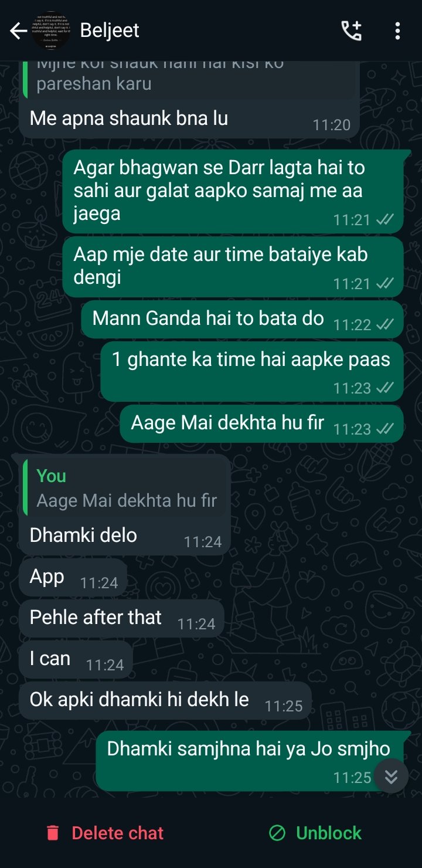Select the 'Aap mje date aur time' message
This screenshot has width=422, height=868.
coord(233,266)
